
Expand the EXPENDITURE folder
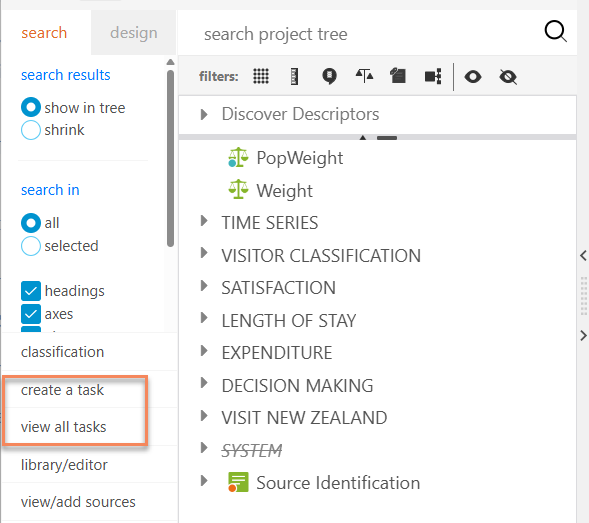click(204, 351)
